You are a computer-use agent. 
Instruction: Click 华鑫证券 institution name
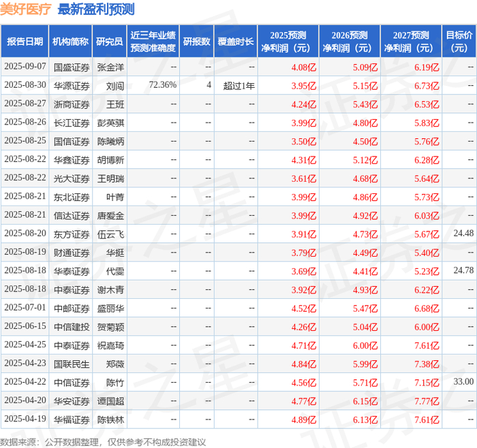(72, 160)
